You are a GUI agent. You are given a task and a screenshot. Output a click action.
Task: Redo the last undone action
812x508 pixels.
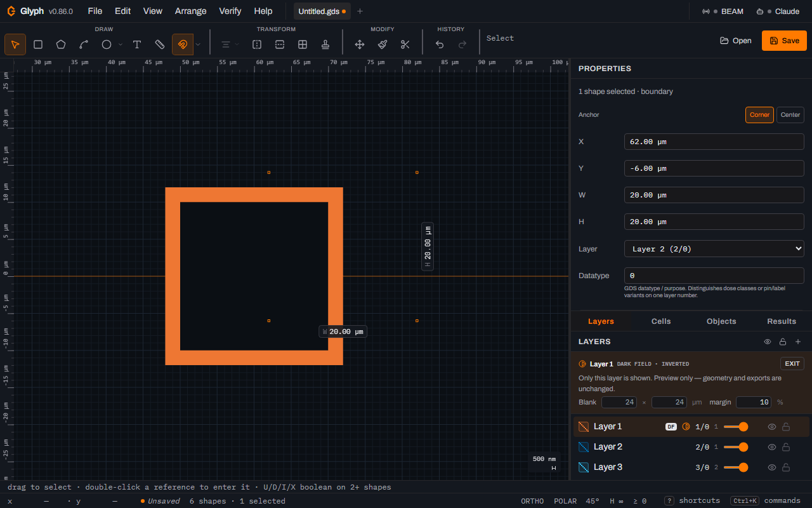pos(462,44)
